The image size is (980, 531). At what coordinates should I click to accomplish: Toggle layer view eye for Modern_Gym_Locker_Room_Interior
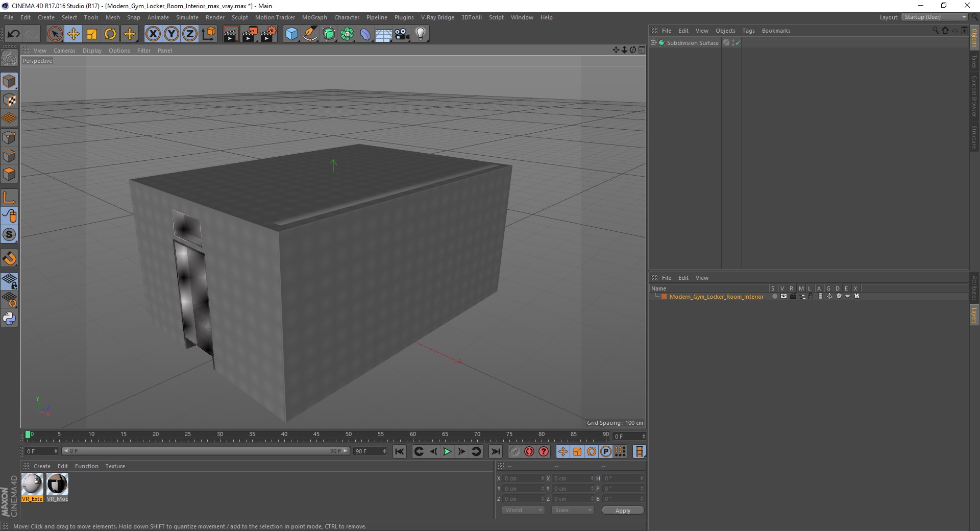coord(783,296)
